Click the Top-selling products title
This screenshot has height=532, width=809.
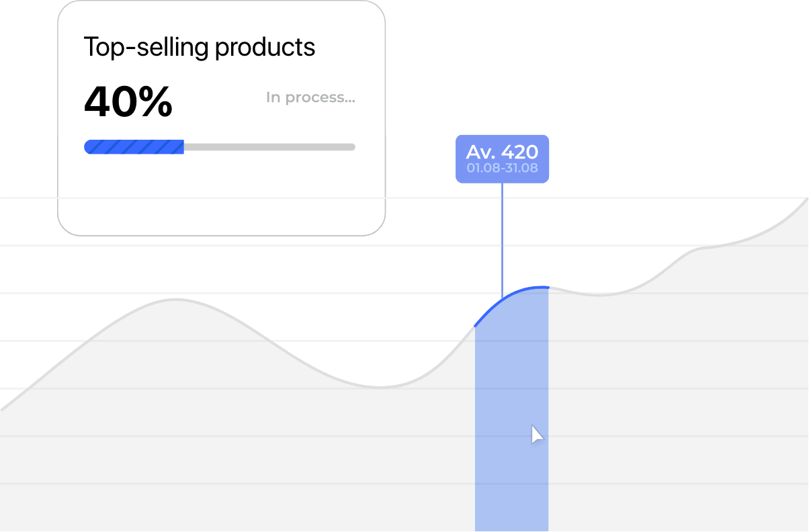[200, 48]
